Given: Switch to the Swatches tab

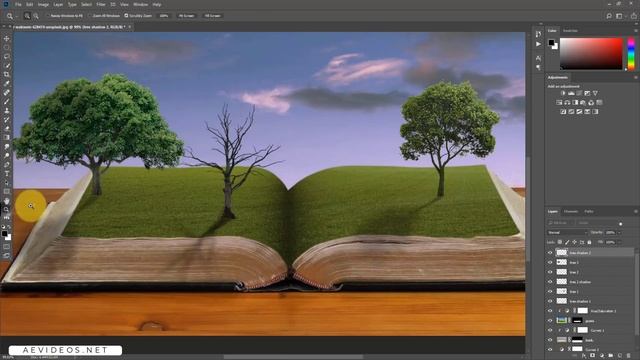Looking at the screenshot, I should pyautogui.click(x=570, y=31).
